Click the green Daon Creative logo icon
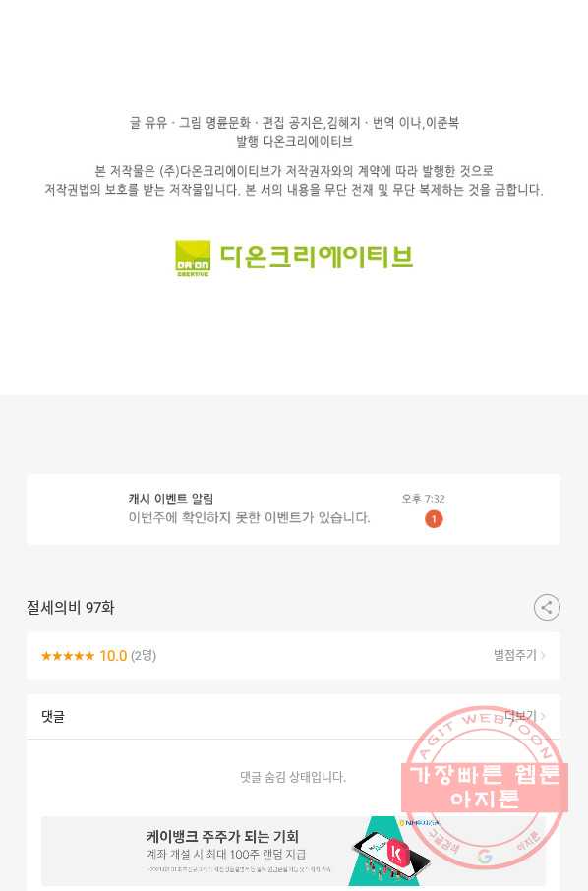Image resolution: width=588 pixels, height=891 pixels. point(193,259)
